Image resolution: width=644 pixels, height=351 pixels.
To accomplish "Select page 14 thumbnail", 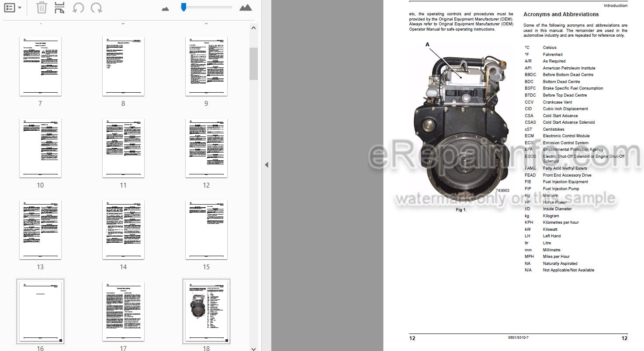I will (123, 230).
